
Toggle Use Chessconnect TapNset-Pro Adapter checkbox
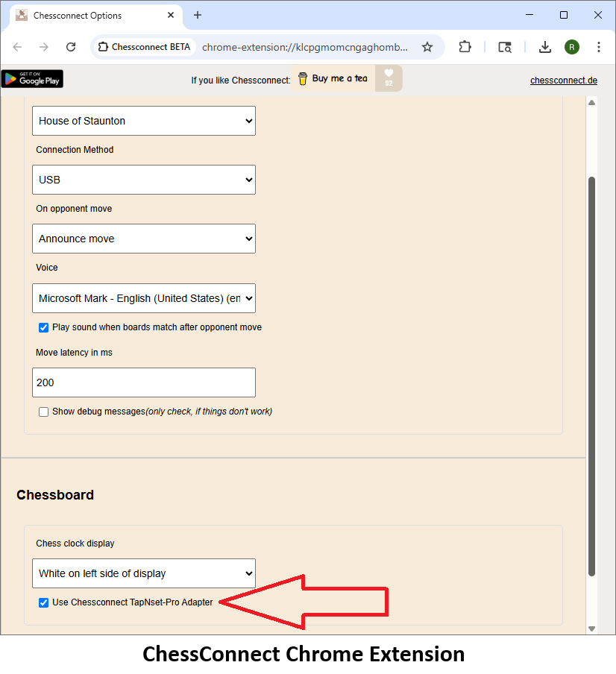pyautogui.click(x=44, y=602)
